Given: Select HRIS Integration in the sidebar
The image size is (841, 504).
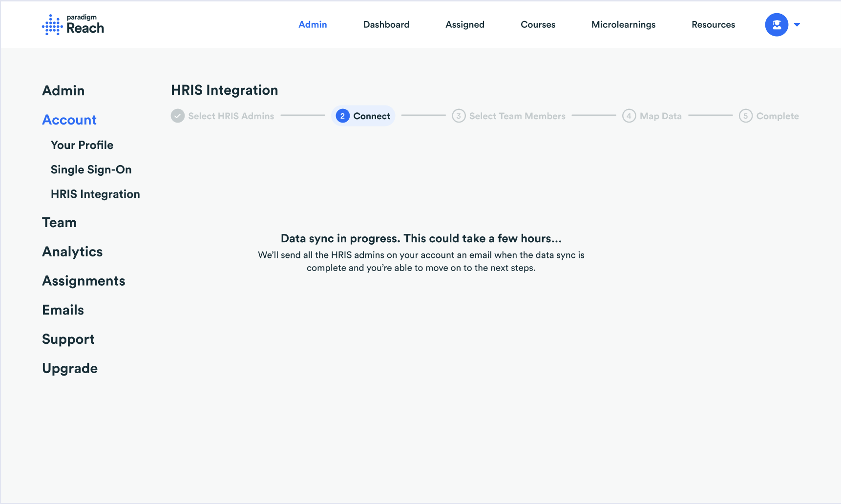Looking at the screenshot, I should coord(95,194).
